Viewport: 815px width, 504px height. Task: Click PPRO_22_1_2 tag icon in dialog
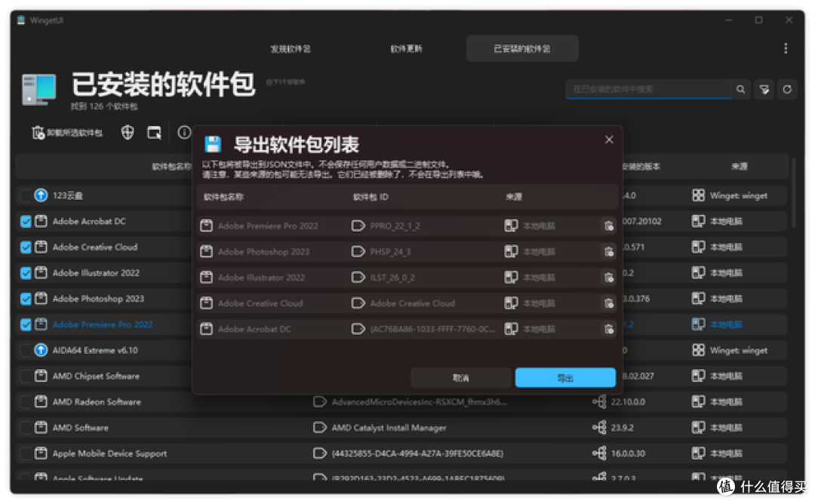(x=358, y=226)
